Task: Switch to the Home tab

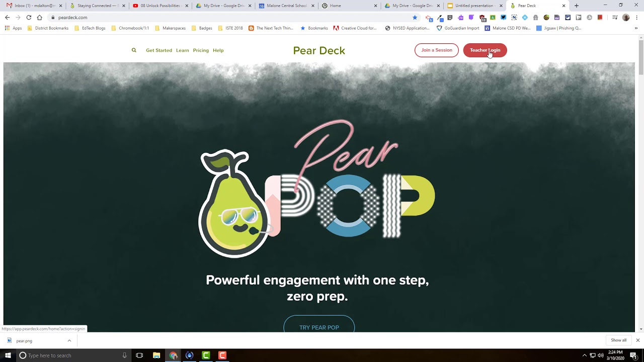Action: coord(349,6)
